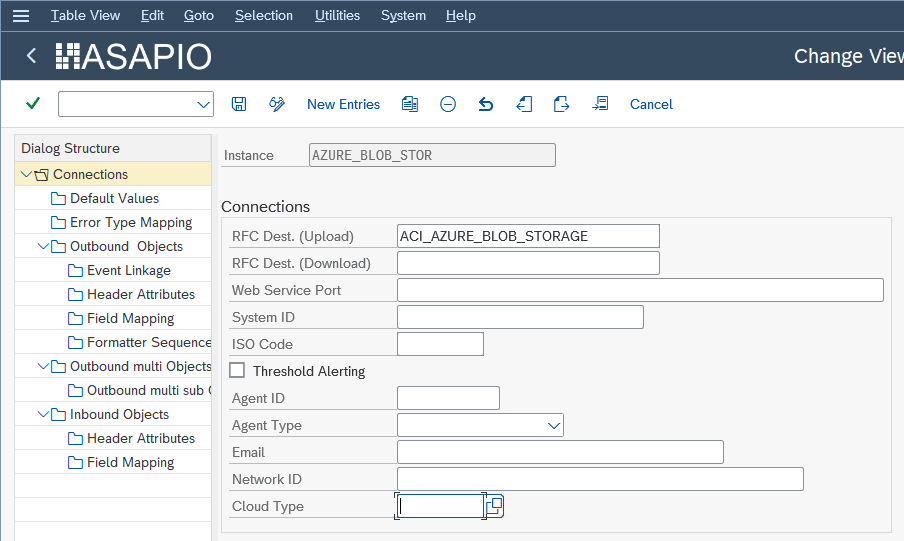Open the hamburger main menu

tap(21, 16)
